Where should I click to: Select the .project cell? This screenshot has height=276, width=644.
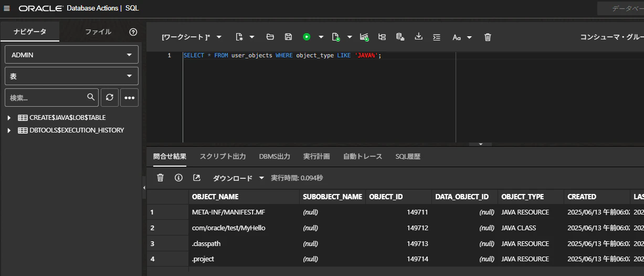pos(244,259)
